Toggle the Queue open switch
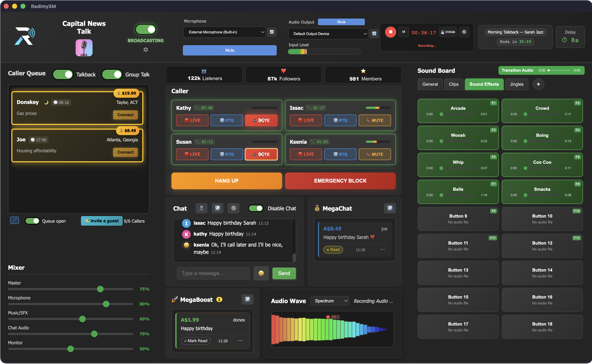 pos(32,221)
